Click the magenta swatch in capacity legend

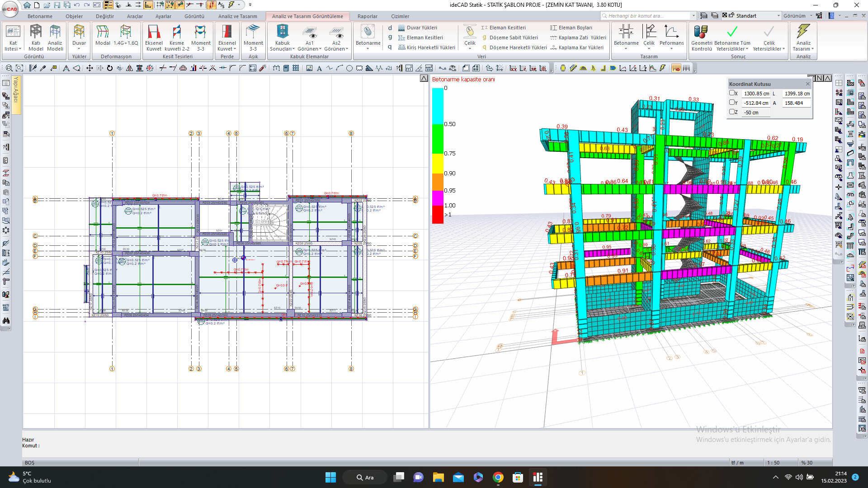point(438,198)
